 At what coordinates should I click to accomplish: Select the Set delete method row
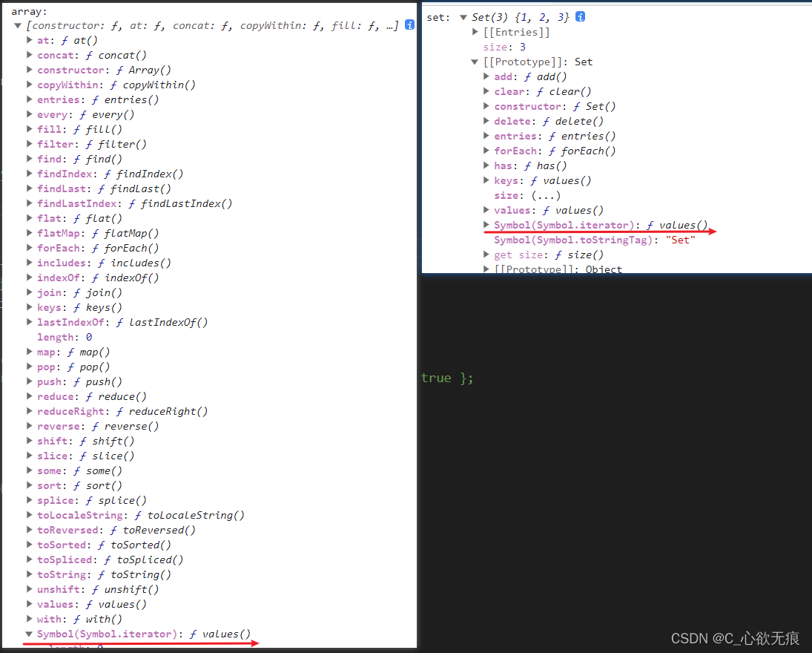[x=549, y=121]
